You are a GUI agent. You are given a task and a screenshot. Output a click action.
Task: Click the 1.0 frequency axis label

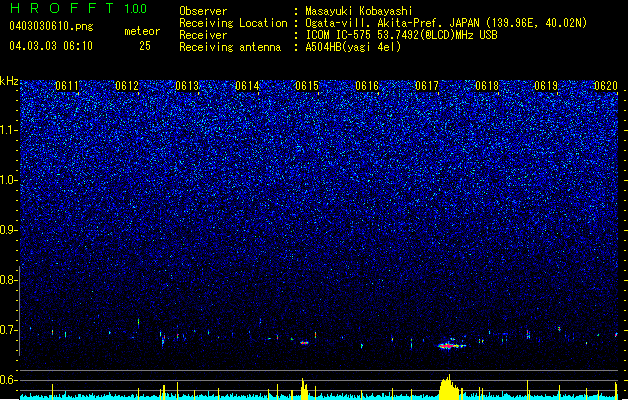tap(9, 180)
